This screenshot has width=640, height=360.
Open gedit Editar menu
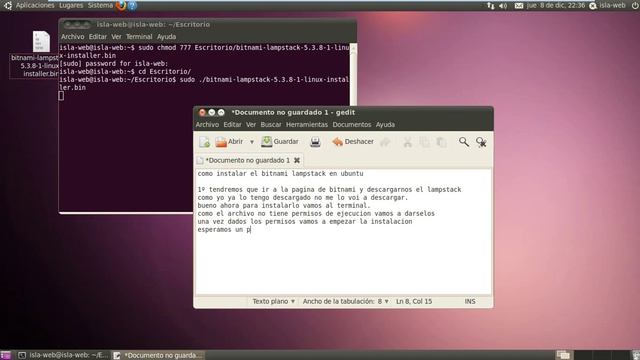click(232, 124)
